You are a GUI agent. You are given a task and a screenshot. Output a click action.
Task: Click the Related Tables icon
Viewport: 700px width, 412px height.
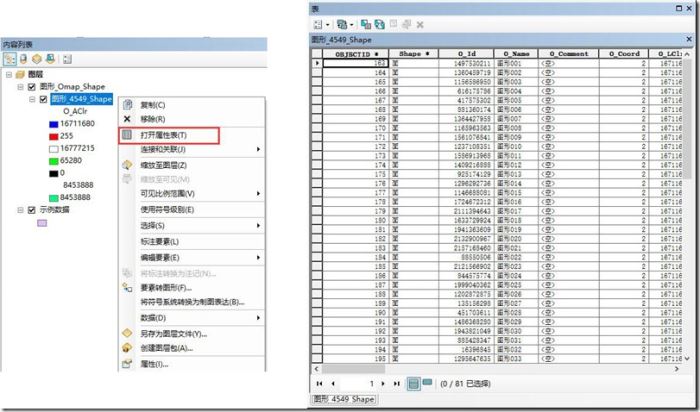coord(342,25)
